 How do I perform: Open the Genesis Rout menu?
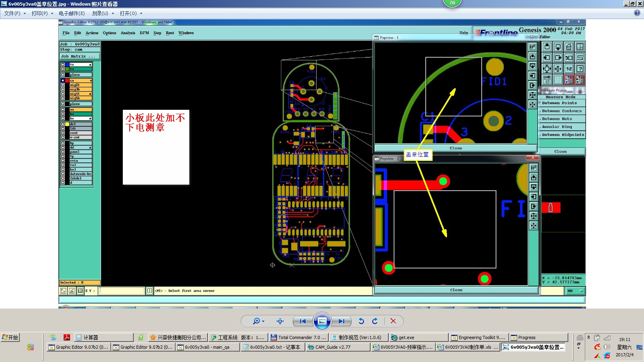point(170,33)
